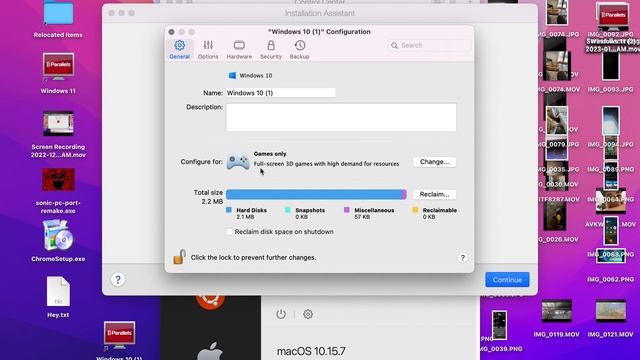Click the game controller profile icon
The height and width of the screenshot is (360, 640).
coord(238,162)
